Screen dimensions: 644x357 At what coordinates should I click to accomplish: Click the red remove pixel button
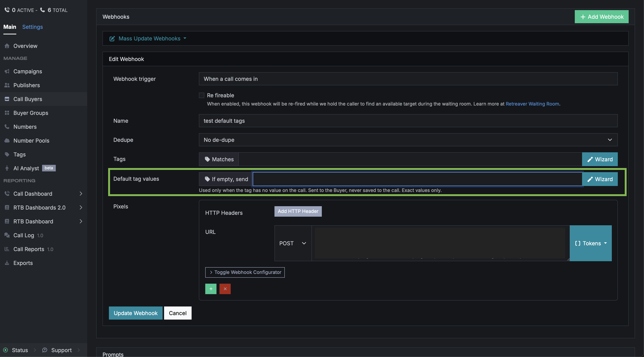click(x=225, y=289)
